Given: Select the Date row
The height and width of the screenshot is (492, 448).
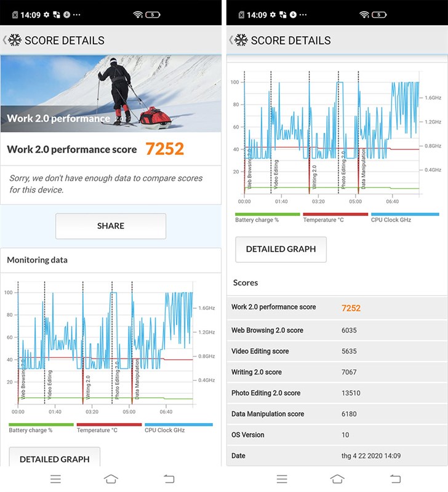Looking at the screenshot, I should pyautogui.click(x=337, y=456).
